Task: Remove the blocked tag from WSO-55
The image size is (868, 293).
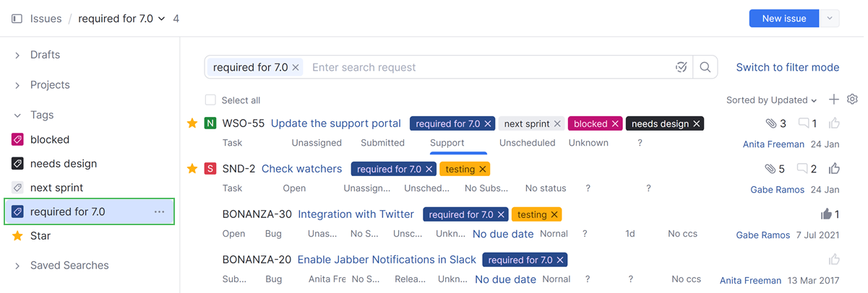Action: coord(615,124)
